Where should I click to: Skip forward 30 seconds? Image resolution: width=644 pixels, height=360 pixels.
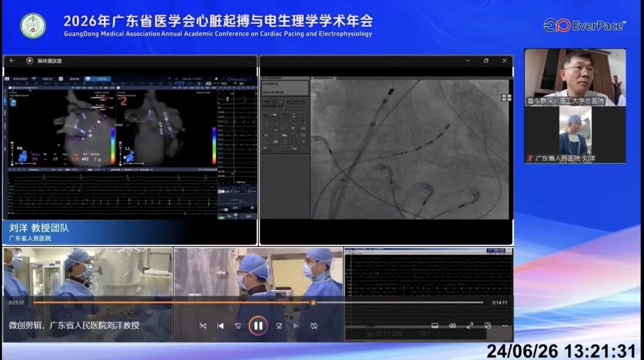279,326
